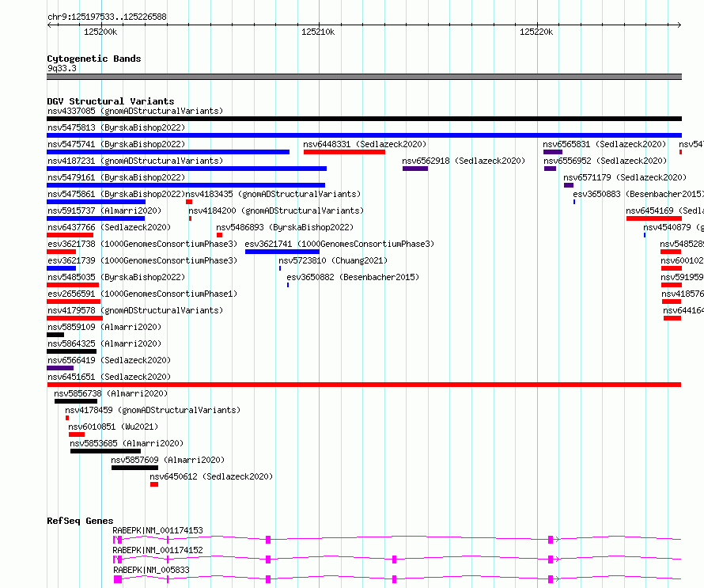
Task: Click the black bar under nsv5857609
Action: click(134, 468)
